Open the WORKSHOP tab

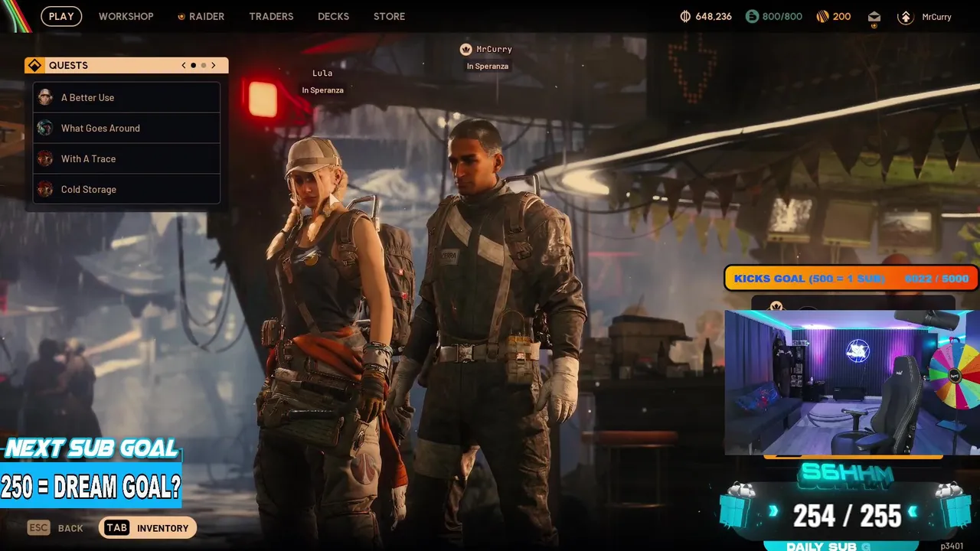point(126,16)
